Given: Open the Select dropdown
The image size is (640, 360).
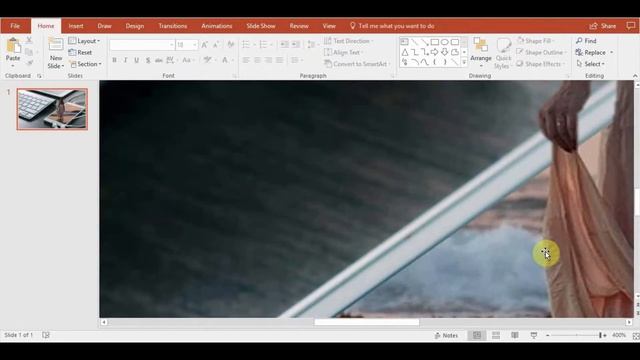Looking at the screenshot, I should [591, 64].
